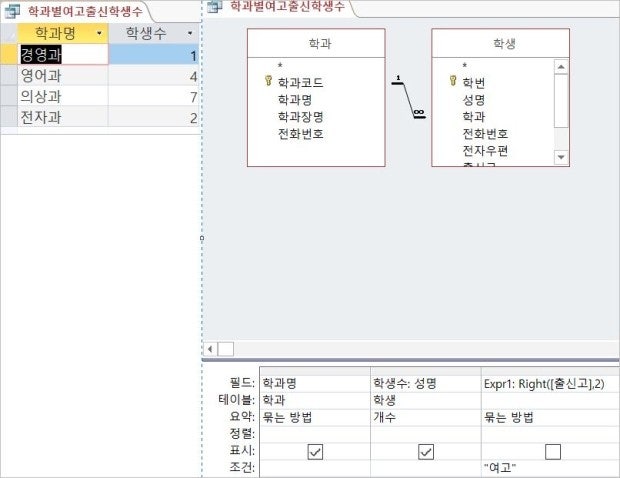The height and width of the screenshot is (478, 620).
Task: Click the design view tab query icon
Action: 214,6
